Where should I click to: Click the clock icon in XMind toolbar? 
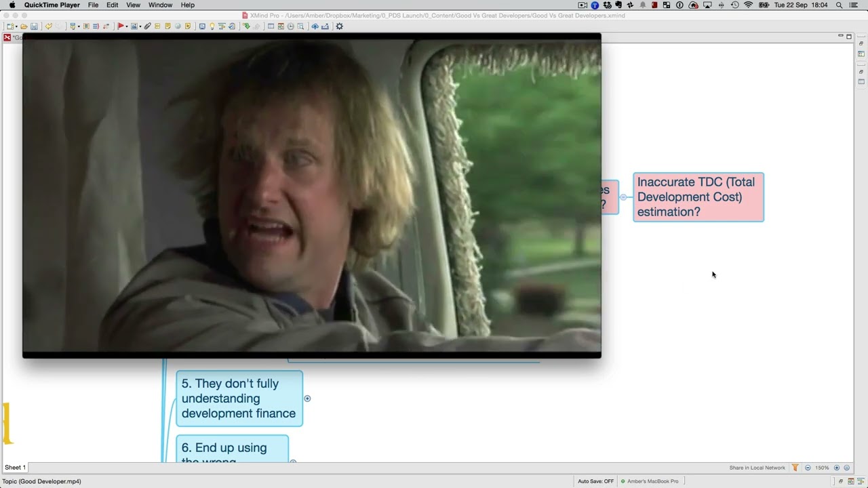(x=290, y=26)
